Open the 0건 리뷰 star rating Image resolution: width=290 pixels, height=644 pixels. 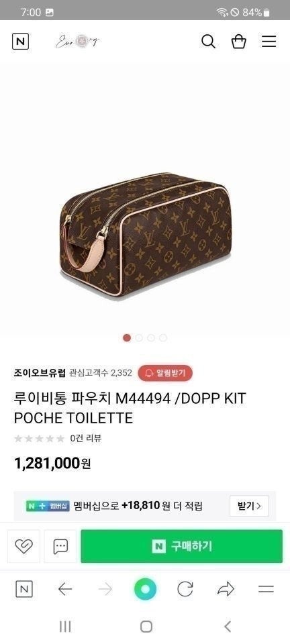[58, 438]
